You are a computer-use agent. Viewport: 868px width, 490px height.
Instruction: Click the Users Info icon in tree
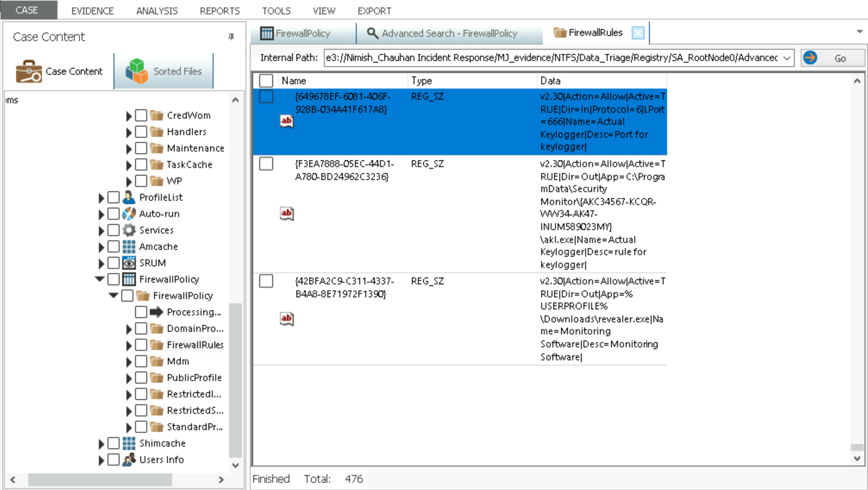(129, 460)
